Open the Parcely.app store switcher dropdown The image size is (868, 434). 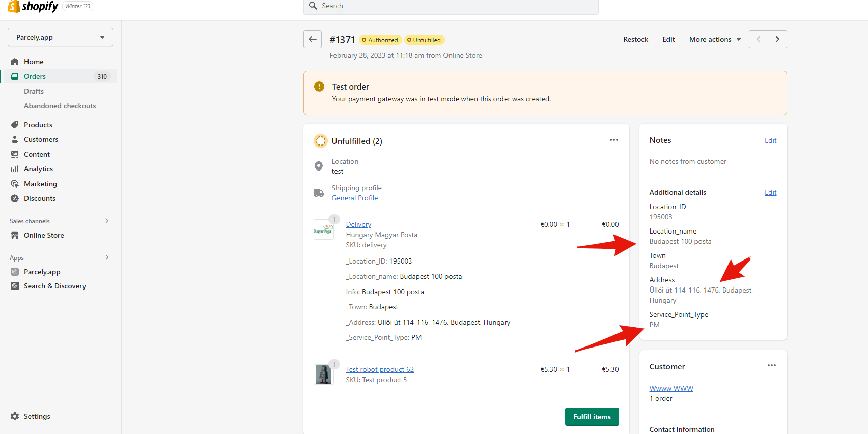[60, 37]
